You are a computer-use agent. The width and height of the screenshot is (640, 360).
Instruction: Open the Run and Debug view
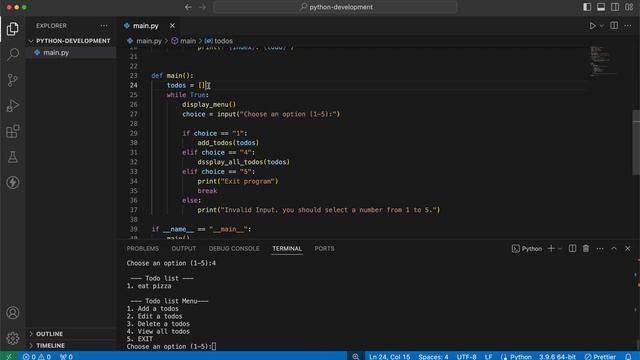[13, 106]
